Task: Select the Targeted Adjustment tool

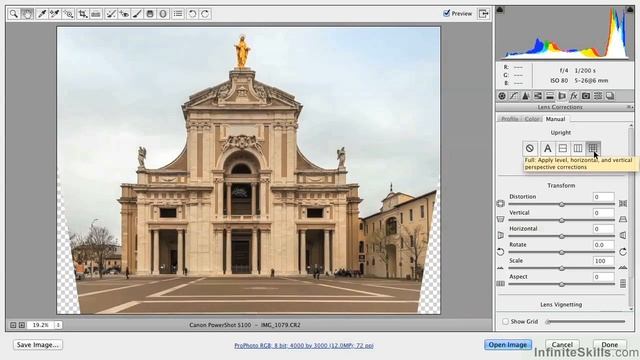Action: tap(68, 14)
